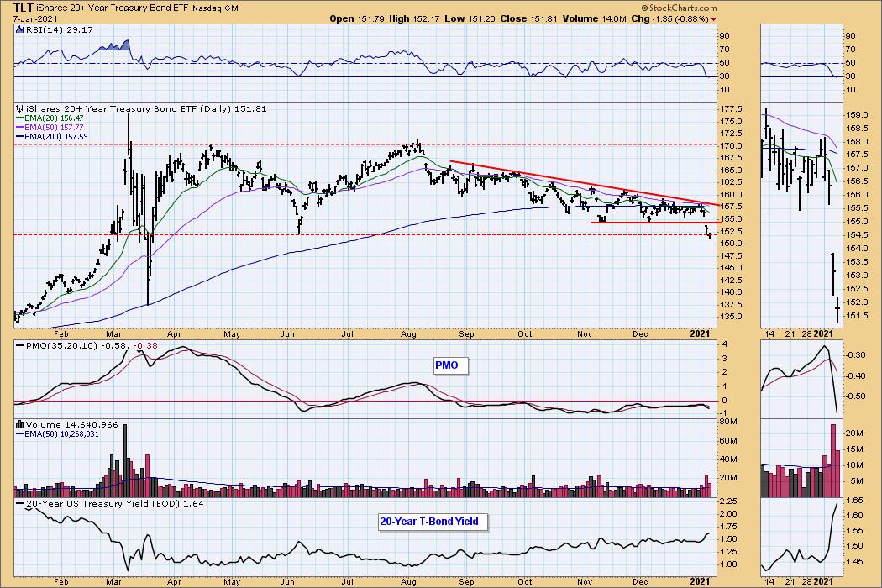This screenshot has height=588, width=882.
Task: Click the Chg -1.35 (-0.88%) value
Action: click(x=670, y=18)
